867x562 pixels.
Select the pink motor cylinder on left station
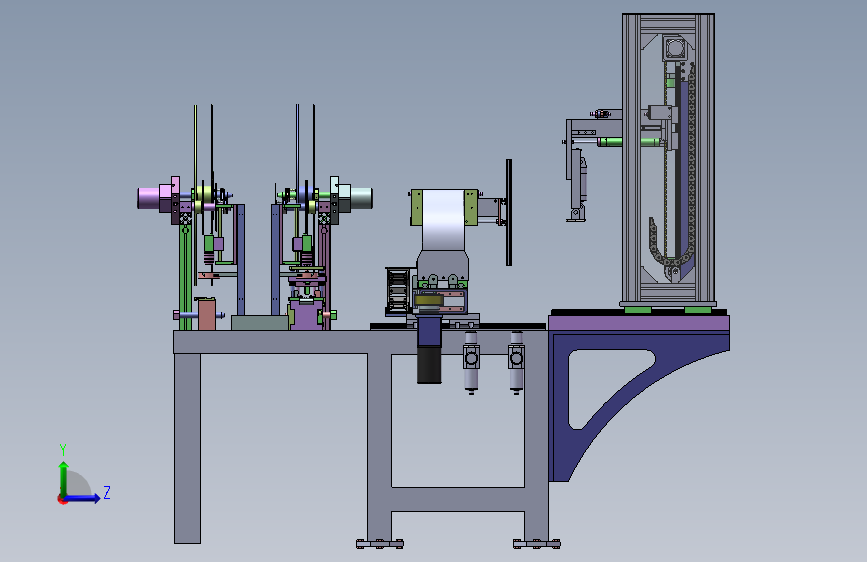click(149, 199)
